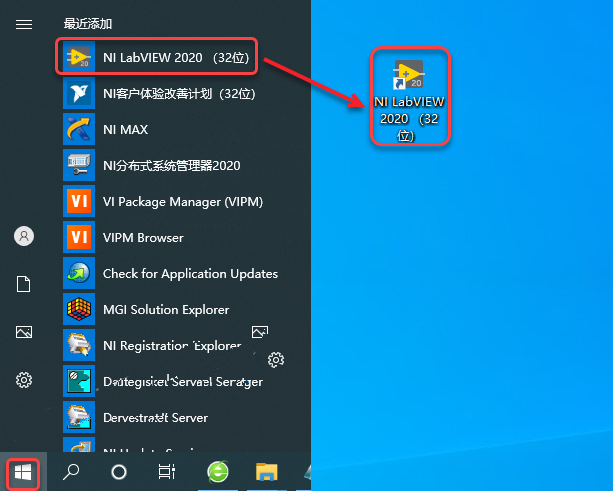Choose the 'NI MAX' entry text
Screen dimensions: 613x491
[x=125, y=129]
